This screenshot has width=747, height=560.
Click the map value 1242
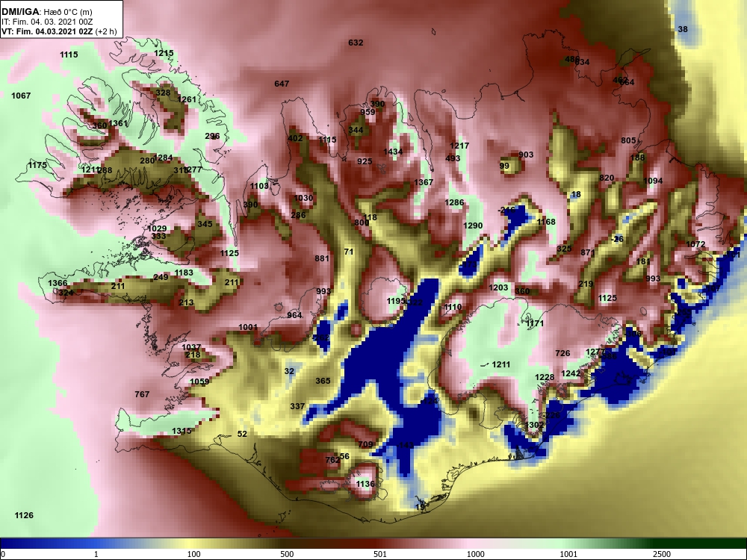(571, 373)
